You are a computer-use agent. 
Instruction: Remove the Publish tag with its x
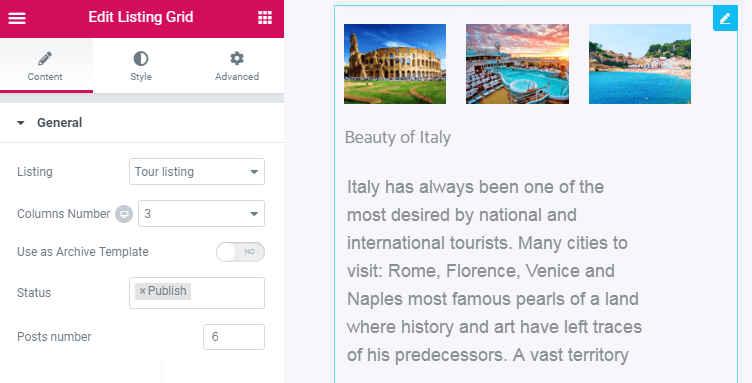142,291
